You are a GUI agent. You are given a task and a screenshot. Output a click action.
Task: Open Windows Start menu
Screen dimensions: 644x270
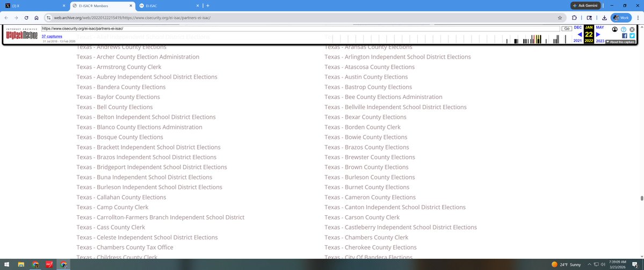[7, 265]
